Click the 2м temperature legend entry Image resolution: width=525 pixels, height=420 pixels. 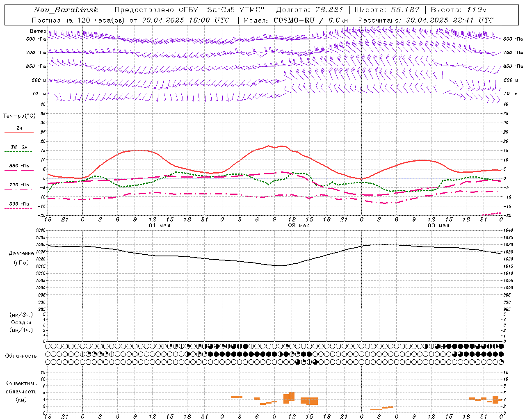pyautogui.click(x=19, y=128)
